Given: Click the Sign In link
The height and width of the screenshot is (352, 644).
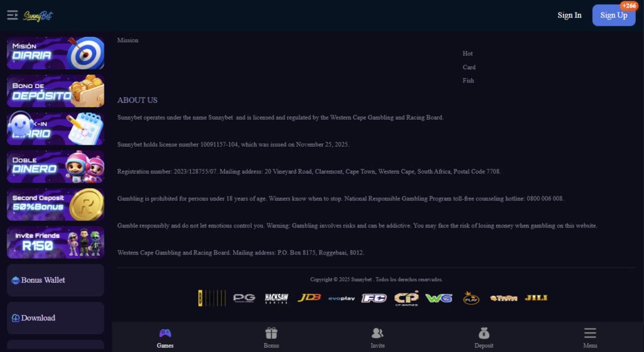Looking at the screenshot, I should click(569, 15).
